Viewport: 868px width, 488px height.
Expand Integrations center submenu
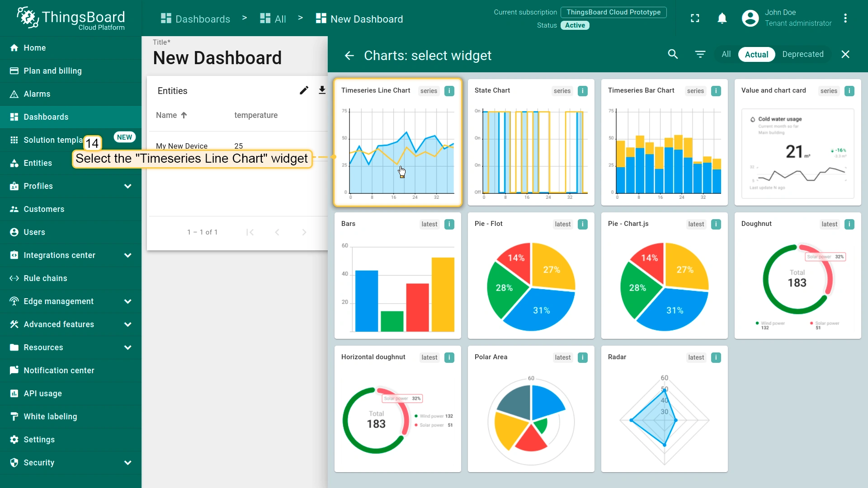tap(127, 255)
